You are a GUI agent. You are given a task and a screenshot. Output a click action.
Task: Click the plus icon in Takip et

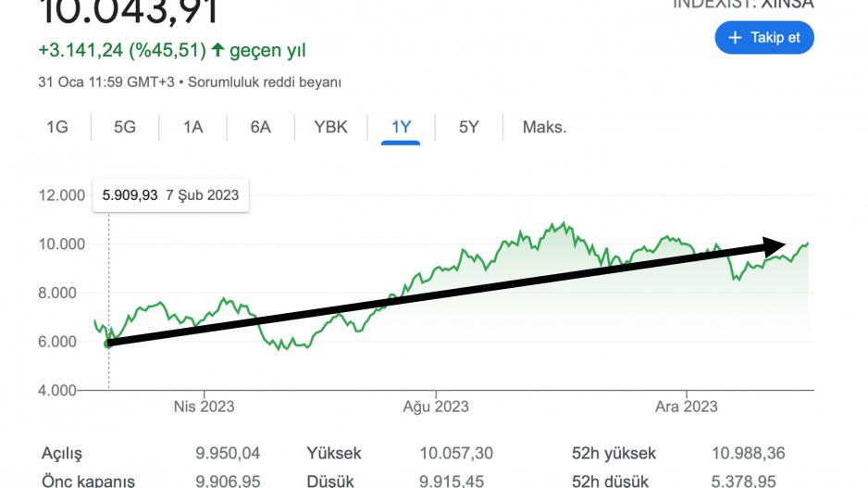736,38
